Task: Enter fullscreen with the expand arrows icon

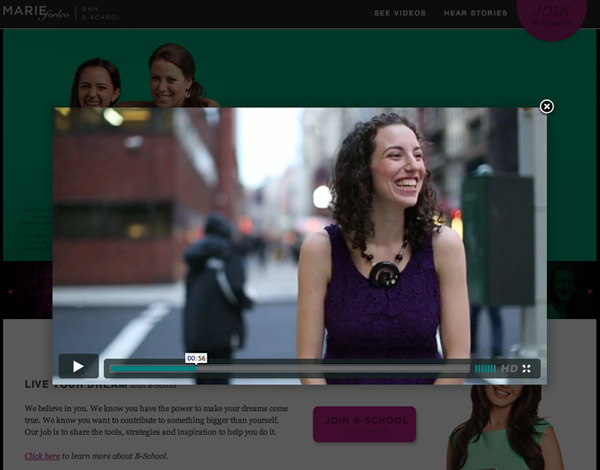Action: point(527,369)
